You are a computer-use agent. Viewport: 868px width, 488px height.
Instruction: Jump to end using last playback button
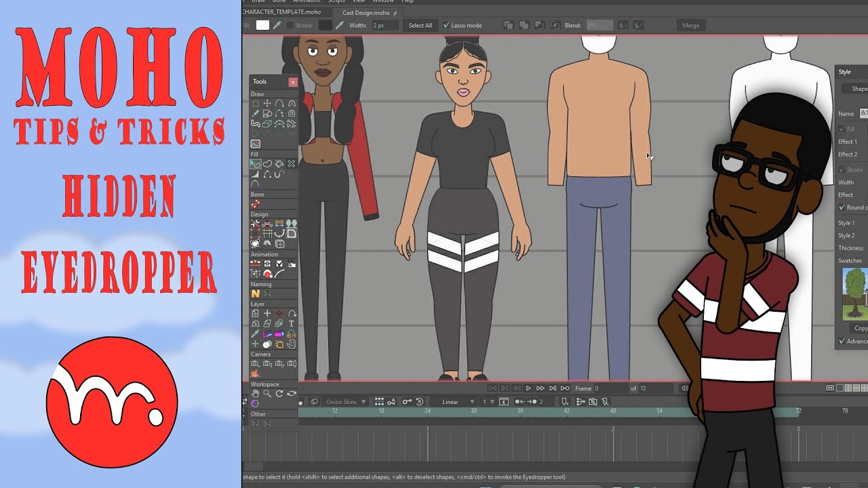(x=564, y=388)
